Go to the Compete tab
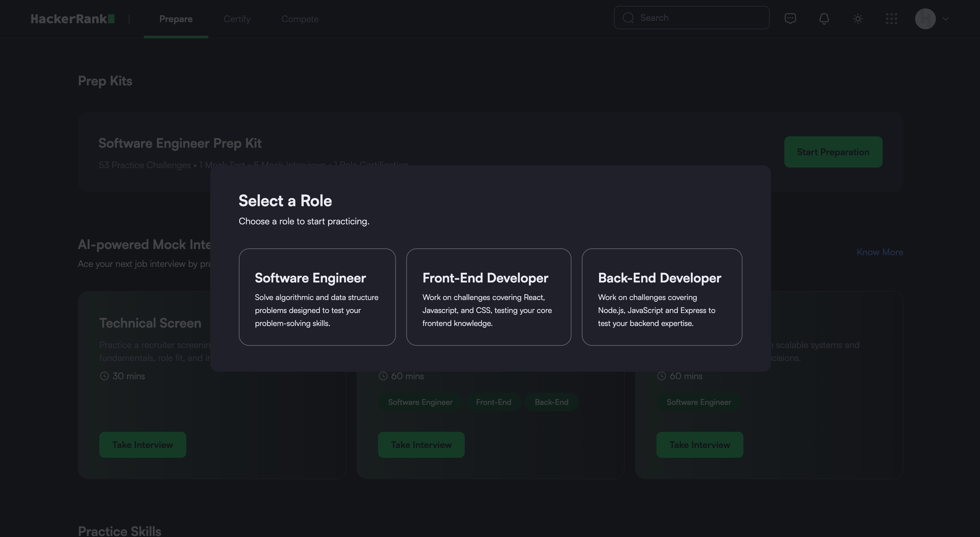Screen dimensions: 980x537 click(x=300, y=19)
